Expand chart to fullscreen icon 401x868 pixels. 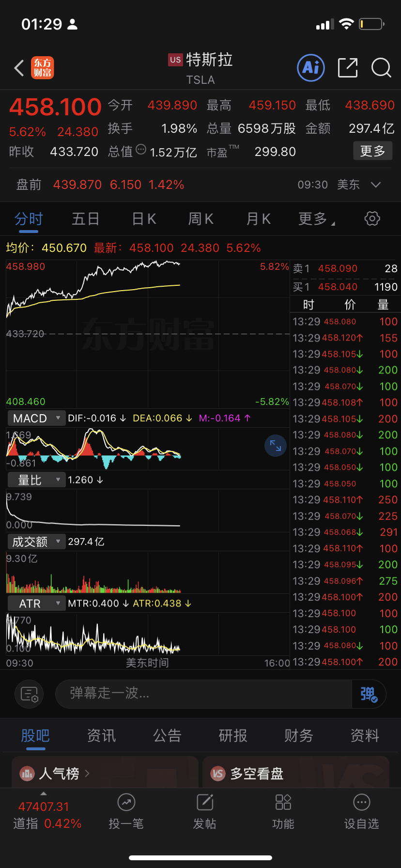pos(276,446)
